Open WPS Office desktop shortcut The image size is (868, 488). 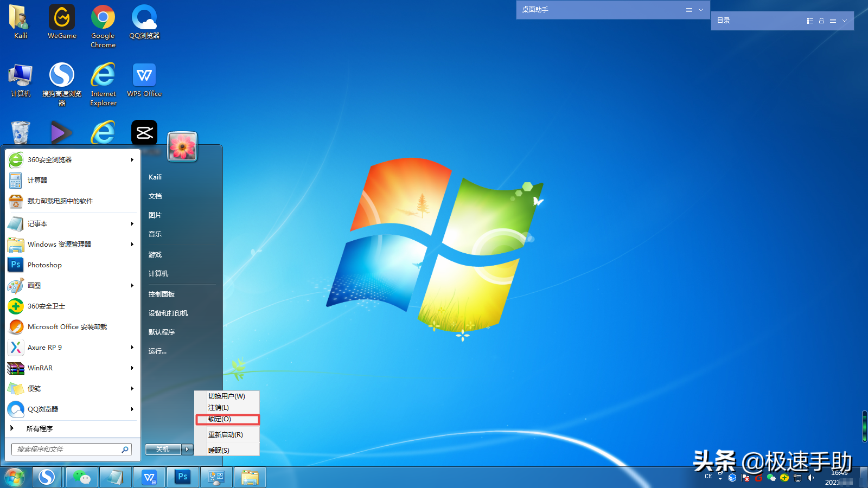tap(144, 80)
